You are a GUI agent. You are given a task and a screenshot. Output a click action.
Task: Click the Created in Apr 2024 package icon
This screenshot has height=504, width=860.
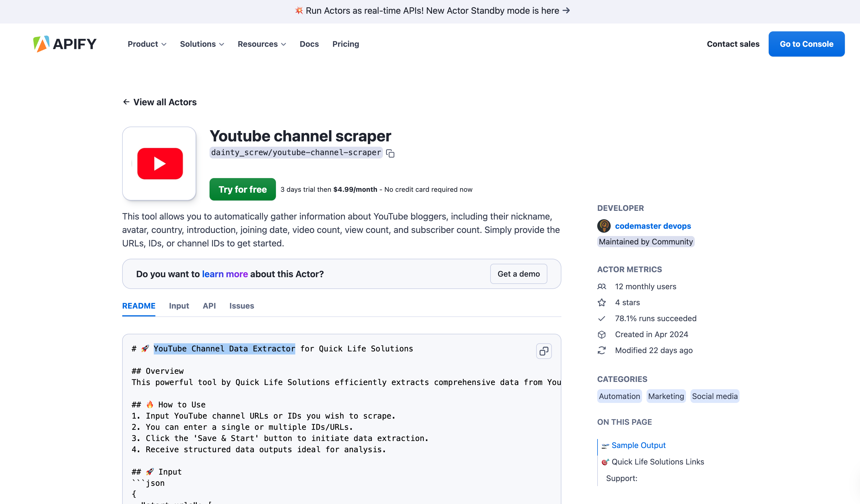tap(602, 334)
